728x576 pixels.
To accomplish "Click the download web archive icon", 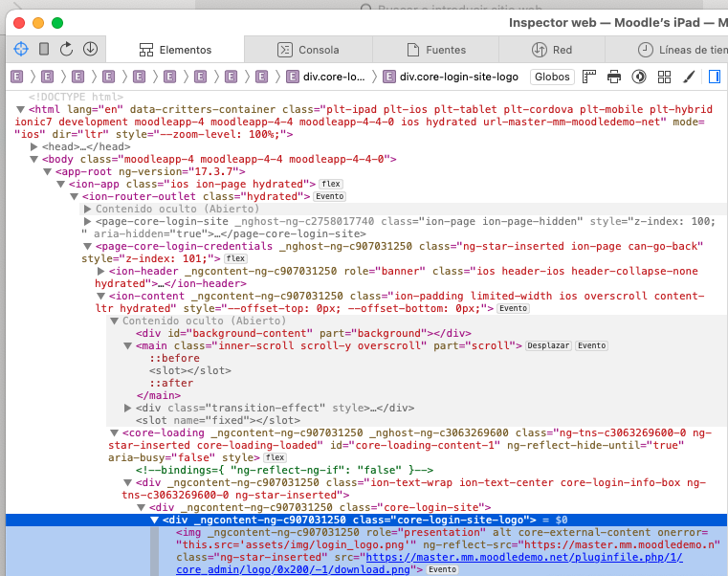I will point(90,49).
